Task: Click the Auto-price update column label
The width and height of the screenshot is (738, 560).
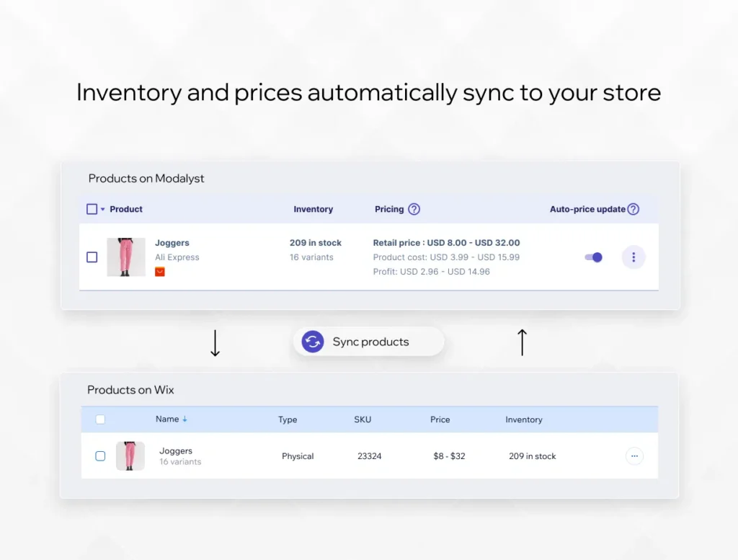Action: [587, 209]
